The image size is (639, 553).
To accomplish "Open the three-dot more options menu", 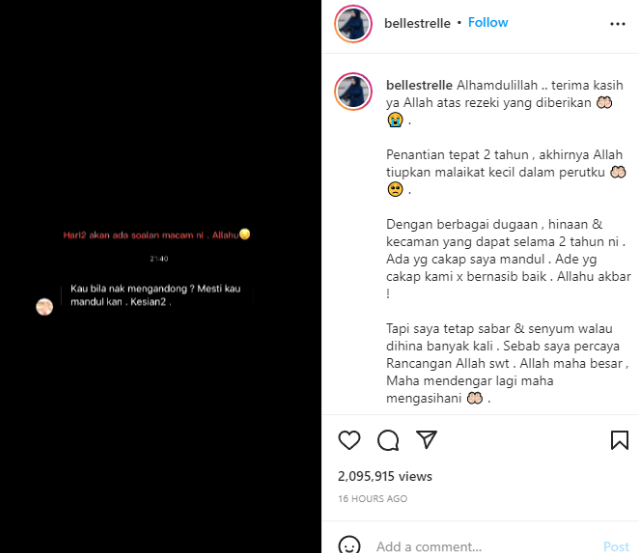I will [617, 24].
